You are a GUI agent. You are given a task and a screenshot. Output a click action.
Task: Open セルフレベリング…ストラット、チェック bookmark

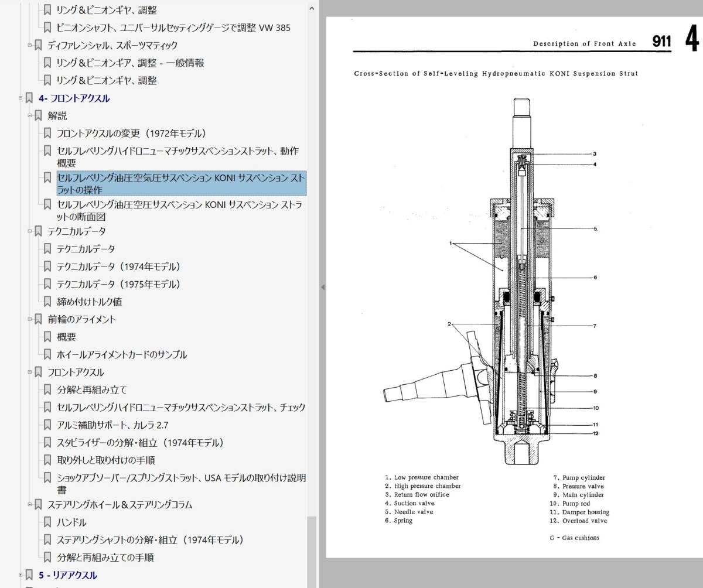point(181,408)
